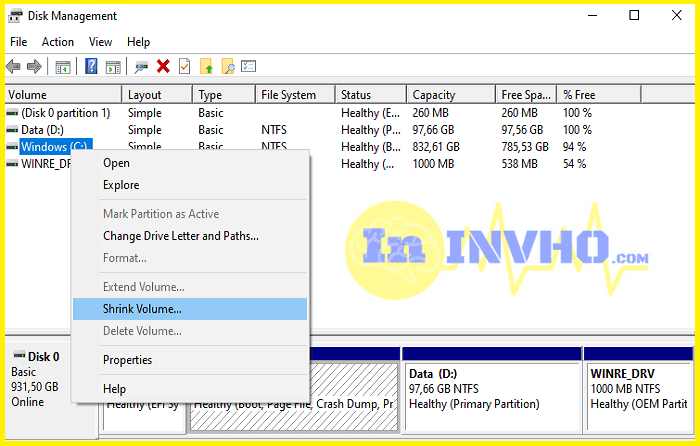Sort by the File System column header
The width and height of the screenshot is (700, 446).
[x=288, y=95]
